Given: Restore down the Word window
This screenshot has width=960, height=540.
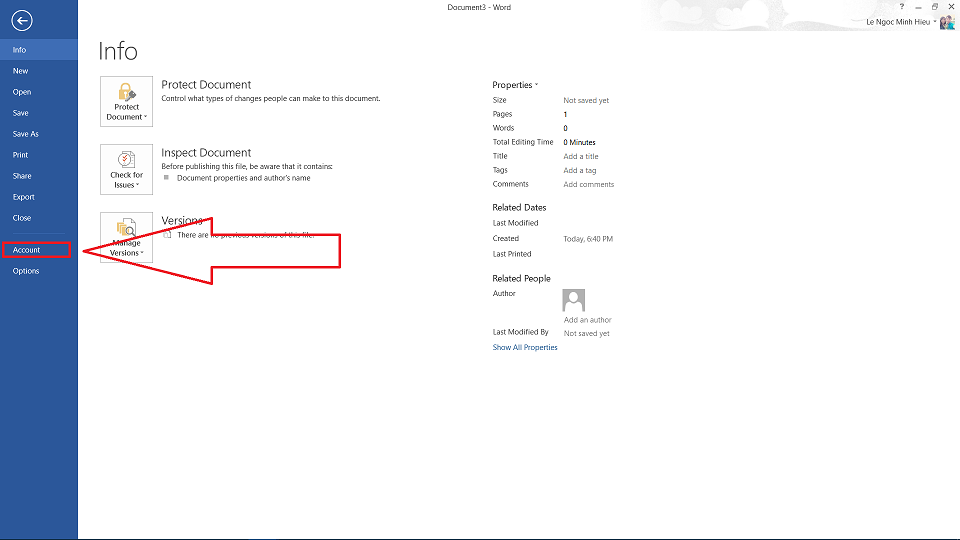Looking at the screenshot, I should point(935,7).
